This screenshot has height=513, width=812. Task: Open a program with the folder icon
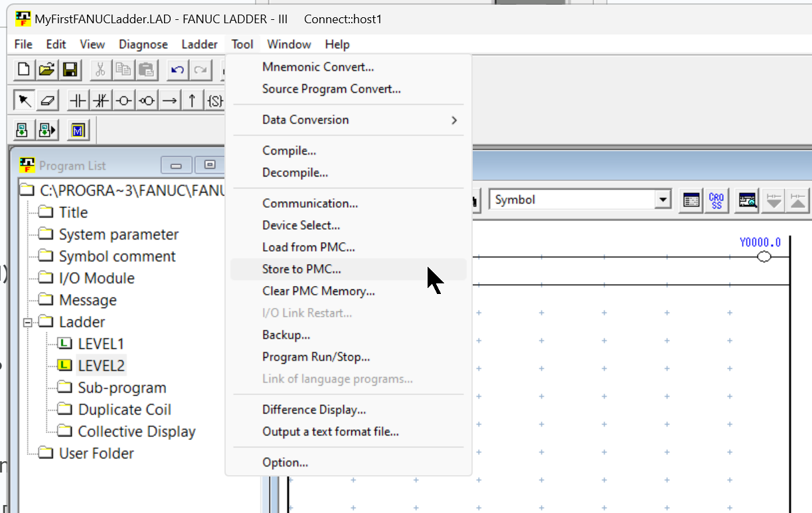(46, 69)
